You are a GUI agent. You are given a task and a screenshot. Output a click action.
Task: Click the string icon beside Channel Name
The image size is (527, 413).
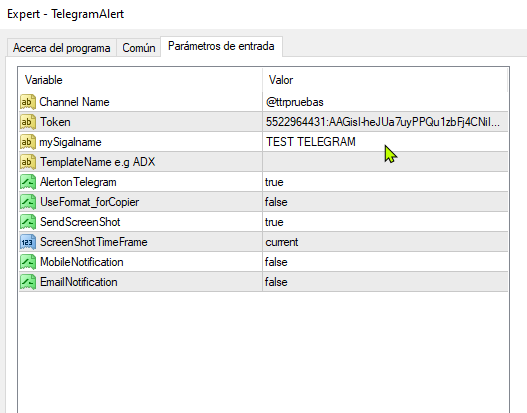(28, 102)
